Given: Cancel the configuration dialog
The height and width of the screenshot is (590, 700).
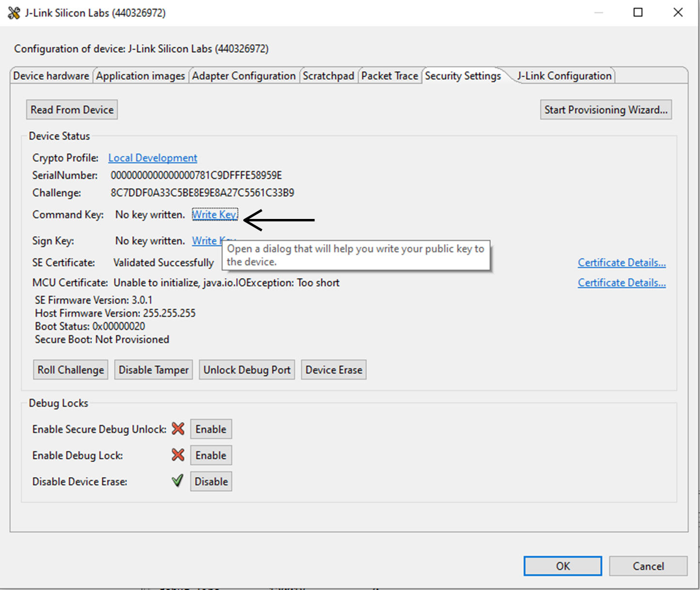Looking at the screenshot, I should coord(648,566).
